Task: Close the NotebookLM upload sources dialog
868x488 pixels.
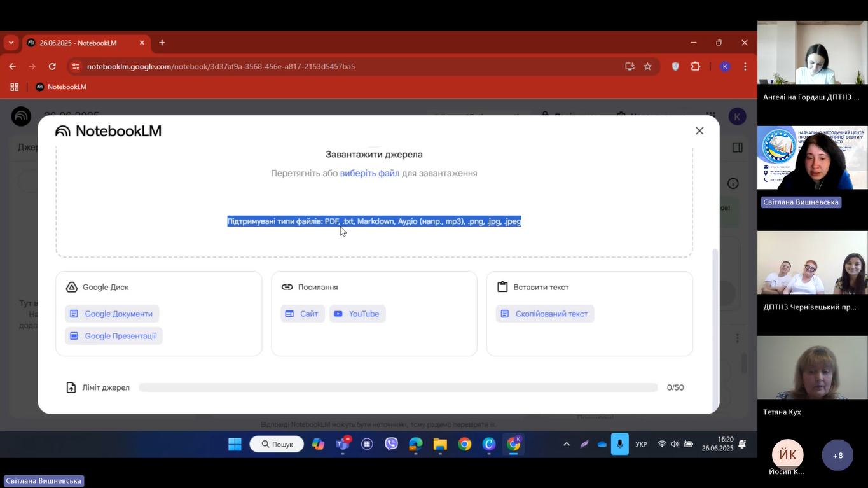Action: [x=699, y=130]
